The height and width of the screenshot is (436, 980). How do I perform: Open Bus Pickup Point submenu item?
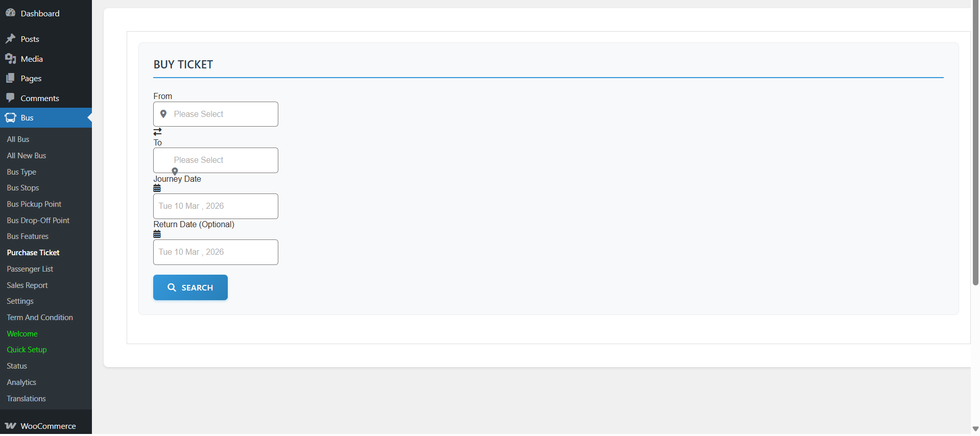pyautogui.click(x=34, y=204)
